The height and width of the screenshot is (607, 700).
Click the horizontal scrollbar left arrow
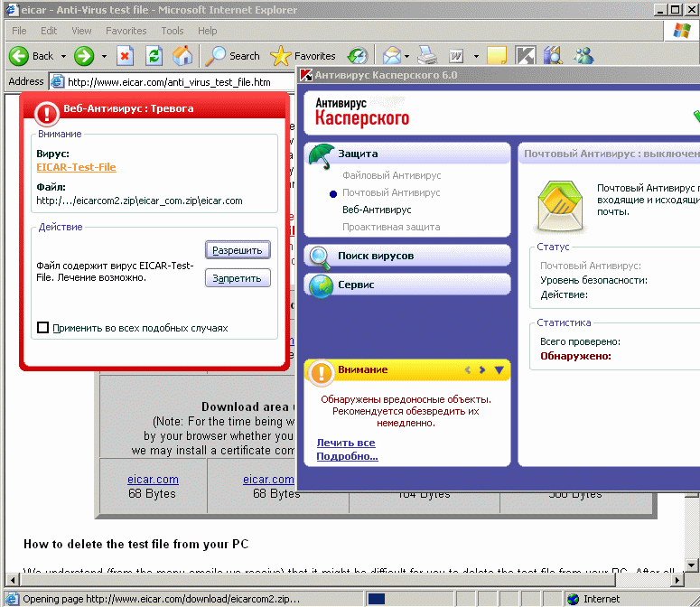pos(13,580)
